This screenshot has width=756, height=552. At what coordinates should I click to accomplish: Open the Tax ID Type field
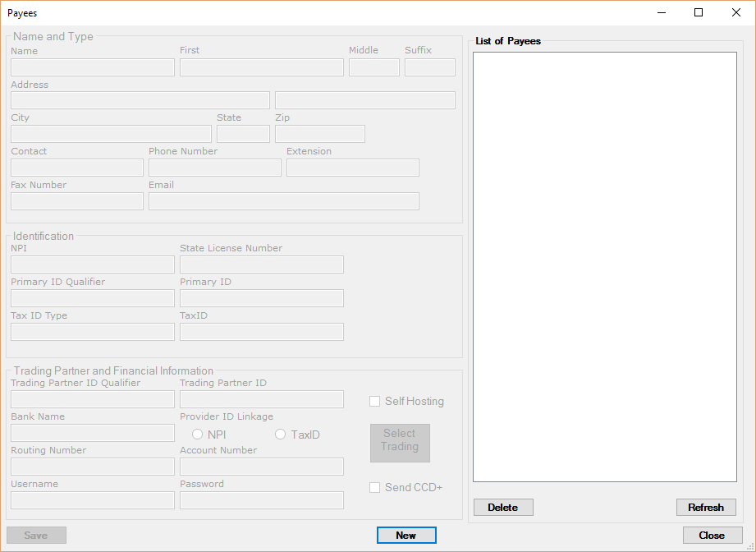click(x=93, y=332)
